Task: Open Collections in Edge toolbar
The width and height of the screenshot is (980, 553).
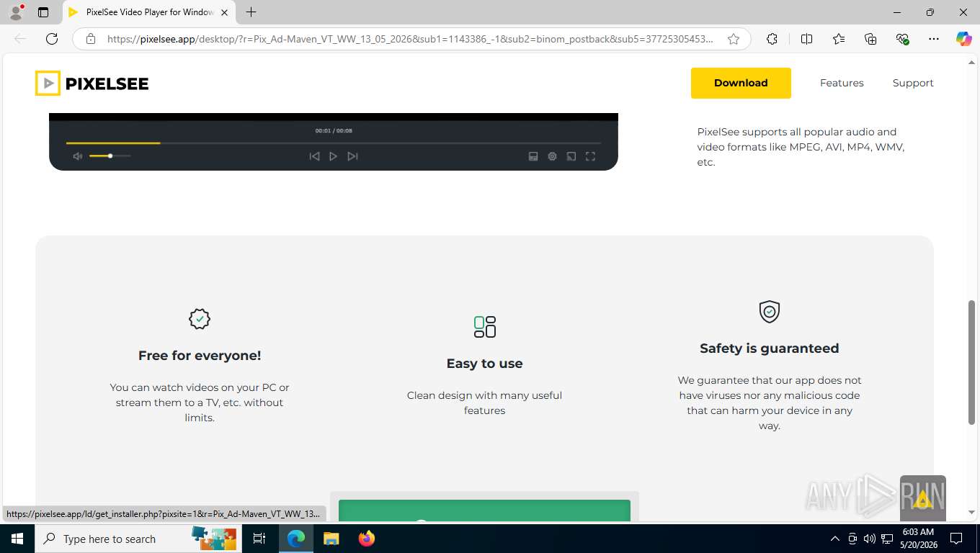Action: [870, 39]
